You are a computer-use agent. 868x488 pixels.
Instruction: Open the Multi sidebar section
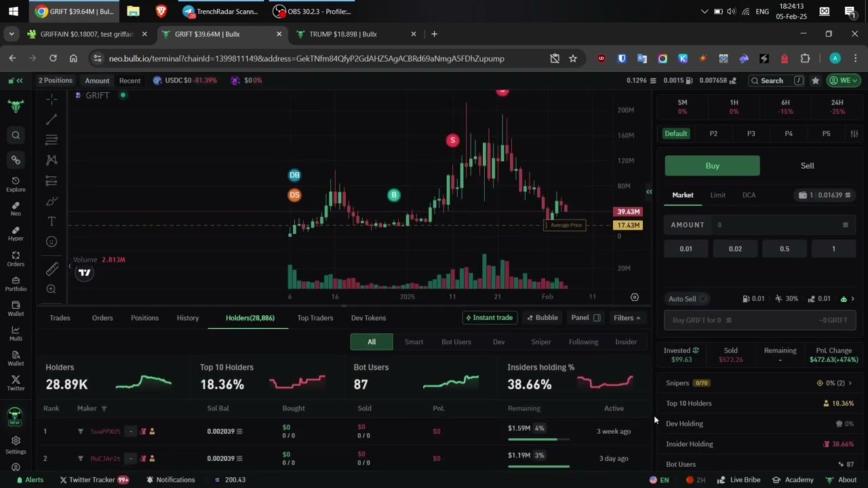[16, 333]
